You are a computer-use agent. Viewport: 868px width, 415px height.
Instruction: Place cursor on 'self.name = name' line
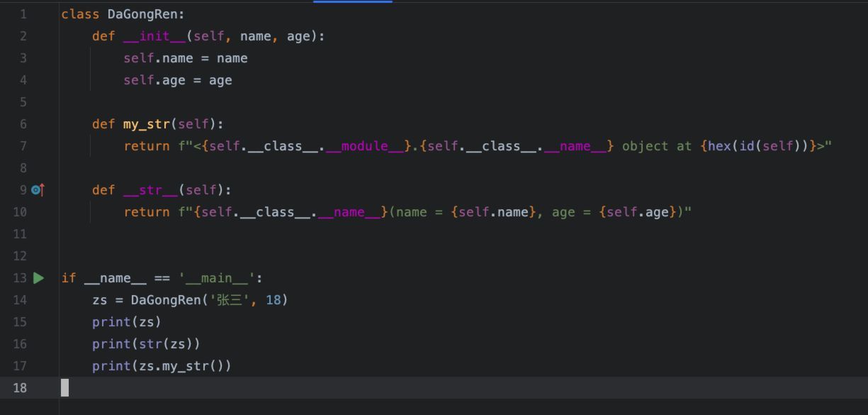[186, 58]
